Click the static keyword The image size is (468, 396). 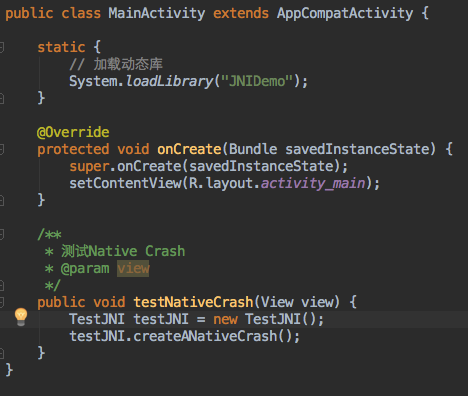coord(61,47)
